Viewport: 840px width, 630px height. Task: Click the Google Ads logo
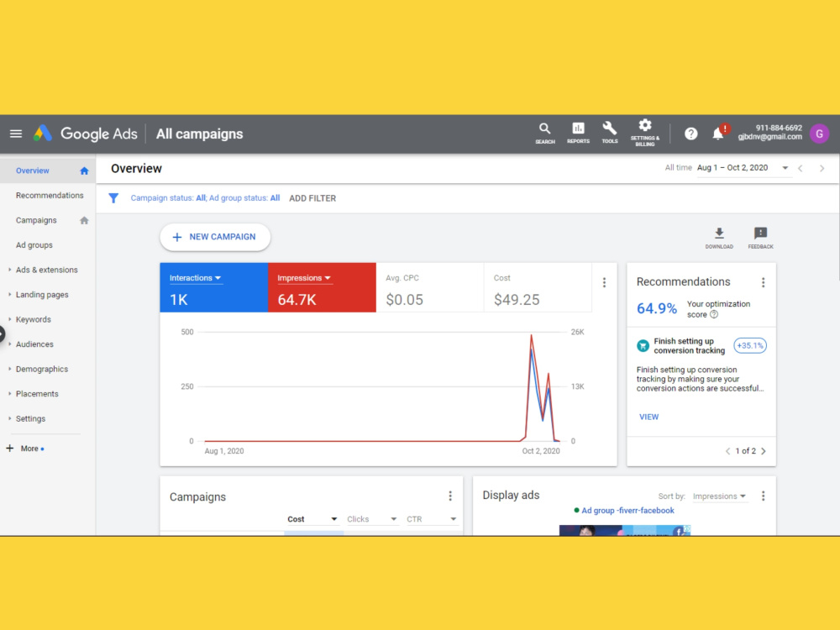(85, 134)
